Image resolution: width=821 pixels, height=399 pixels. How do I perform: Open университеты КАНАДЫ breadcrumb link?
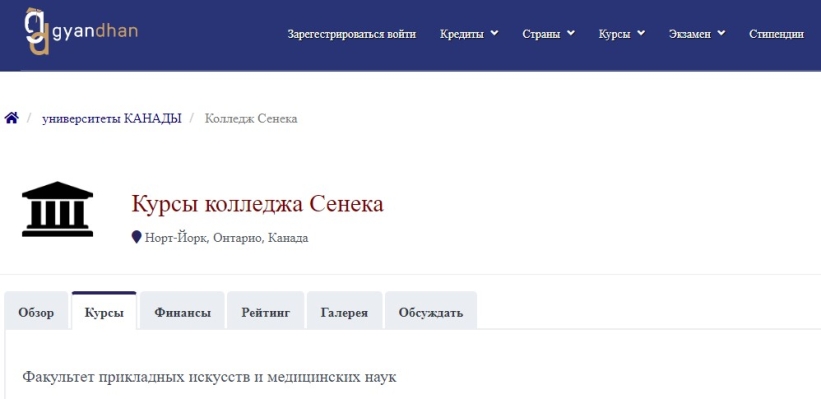[x=112, y=119]
